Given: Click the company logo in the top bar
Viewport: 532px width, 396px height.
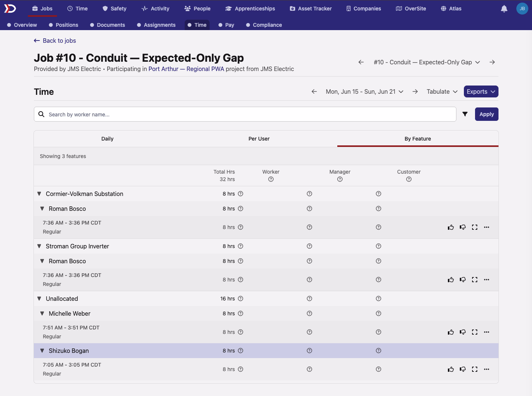Looking at the screenshot, I should (x=10, y=8).
